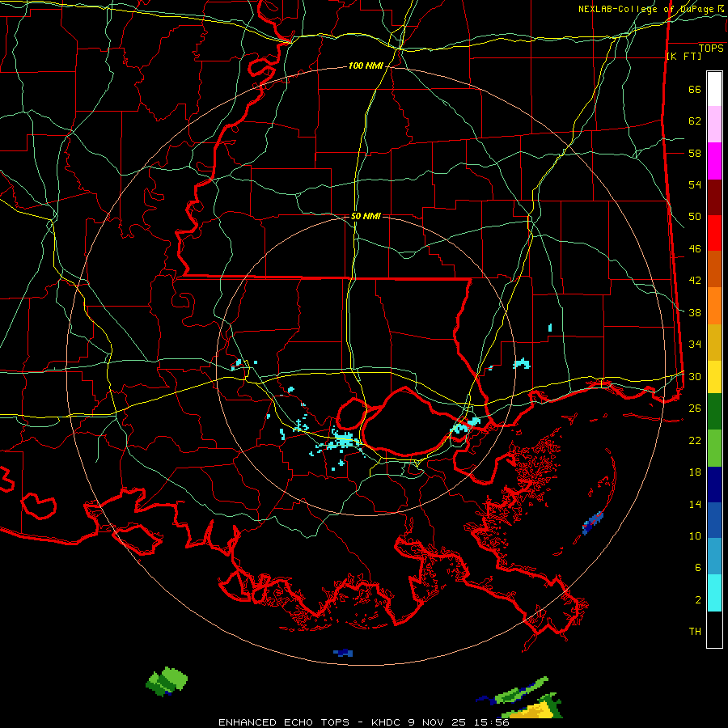This screenshot has width=728, height=728.
Task: Click legend value "58"
Action: coord(695,153)
